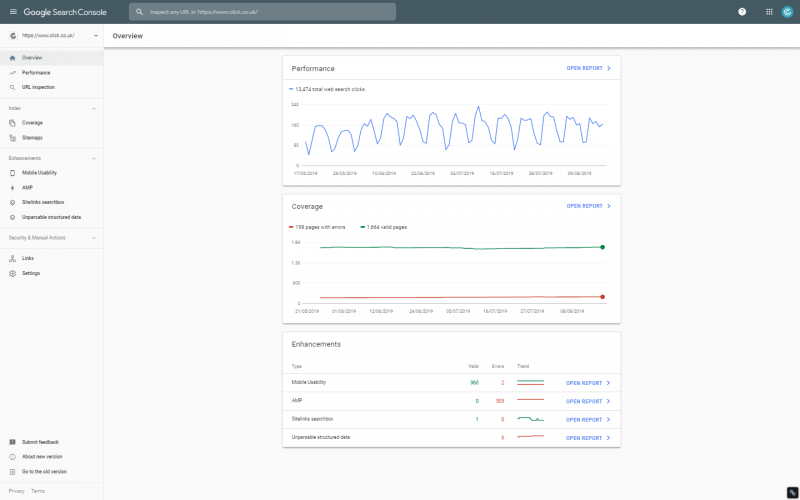This screenshot has width=800, height=500.
Task: Click the Sitelinks searchbox layers icon
Action: 13,203
